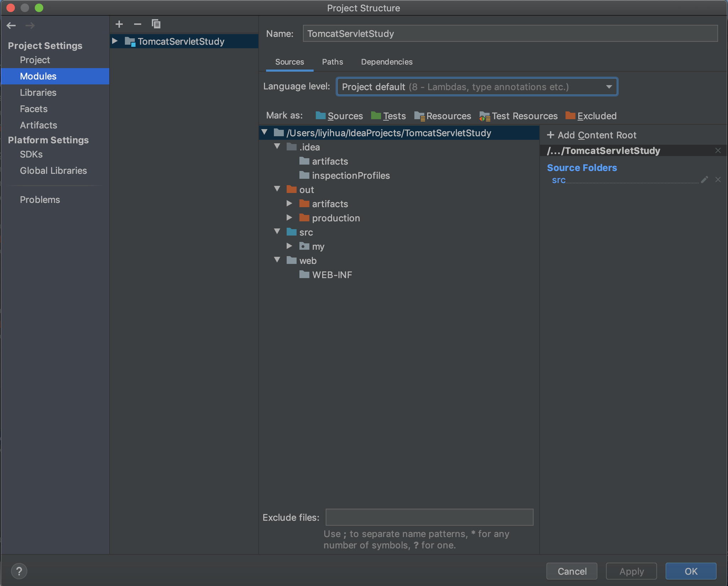Viewport: 728px width, 586px height.
Task: Remove TomcatServletStudy content root with X
Action: pos(718,151)
